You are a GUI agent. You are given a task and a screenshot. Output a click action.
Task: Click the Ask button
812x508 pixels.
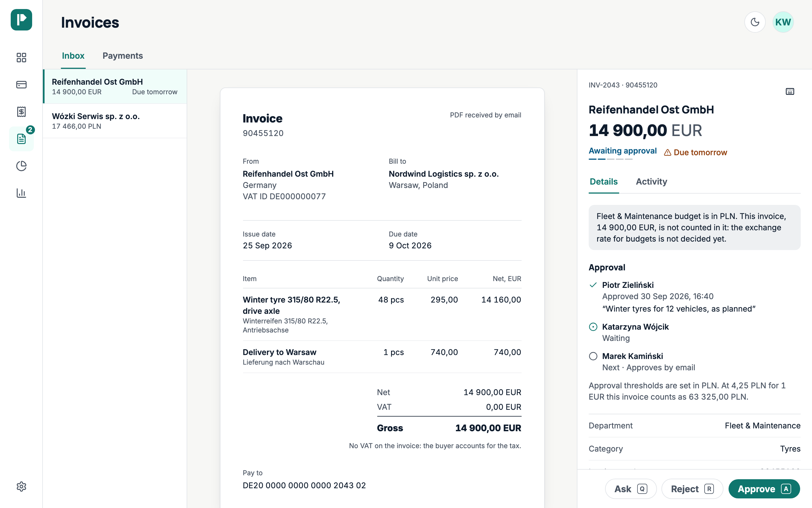point(631,489)
